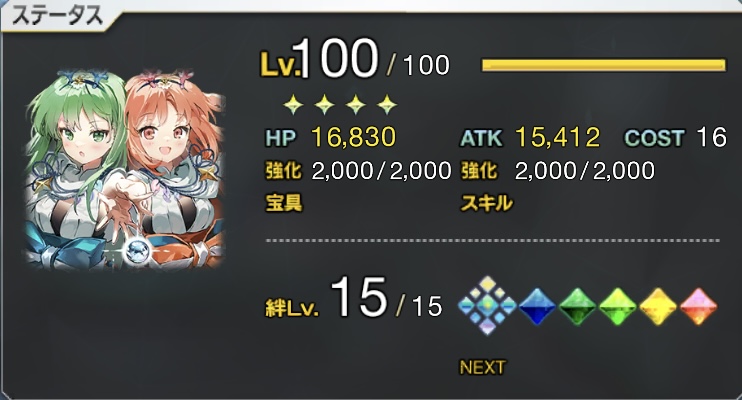Click the fourth gold rarity star
This screenshot has height=400, width=742.
[387, 104]
